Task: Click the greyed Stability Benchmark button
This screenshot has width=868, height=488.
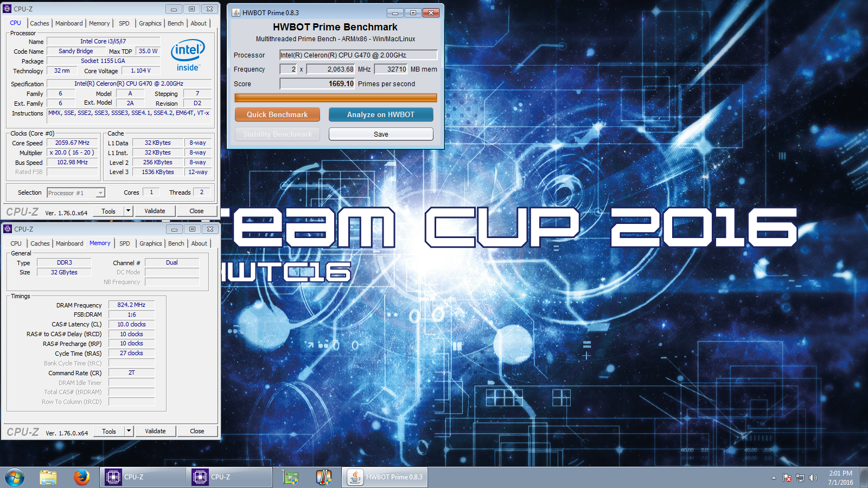Action: (277, 134)
